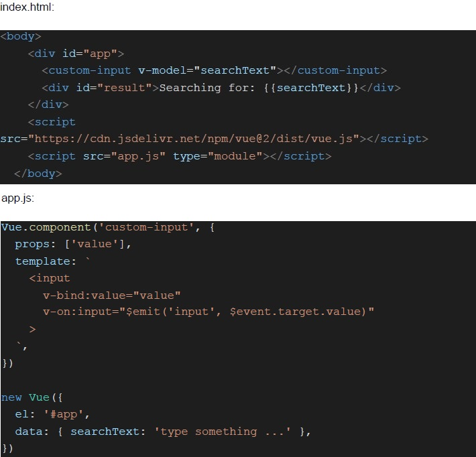Click the closing </body> tag line
This screenshot has width=476, height=457.
tap(38, 174)
